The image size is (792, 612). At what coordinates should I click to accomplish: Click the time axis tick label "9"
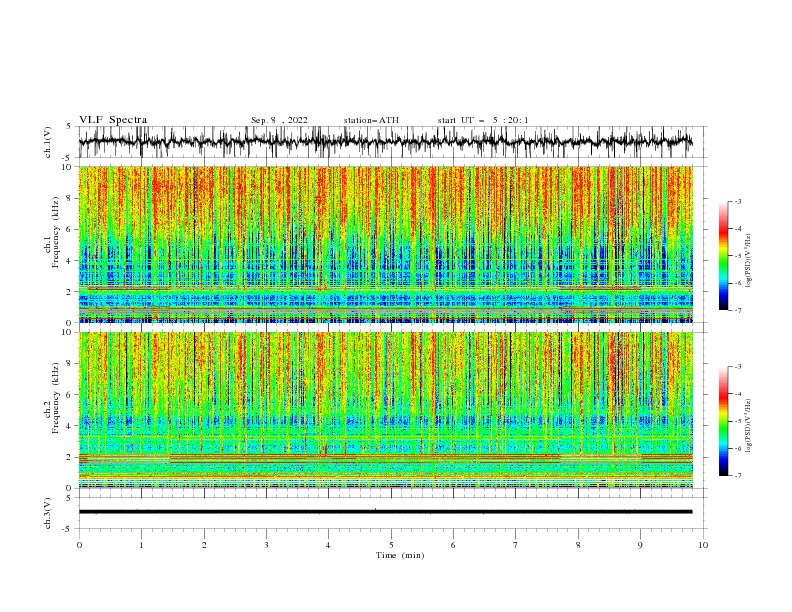(640, 545)
